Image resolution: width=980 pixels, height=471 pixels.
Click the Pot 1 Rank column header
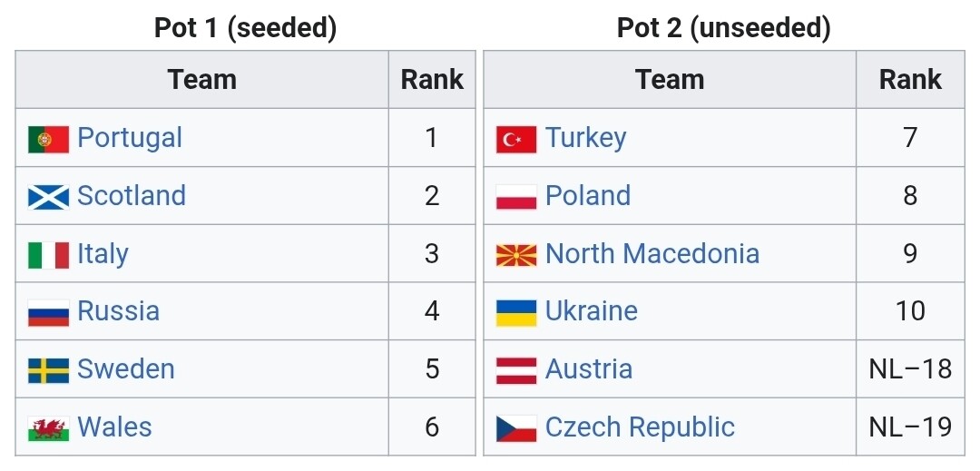pyautogui.click(x=432, y=80)
